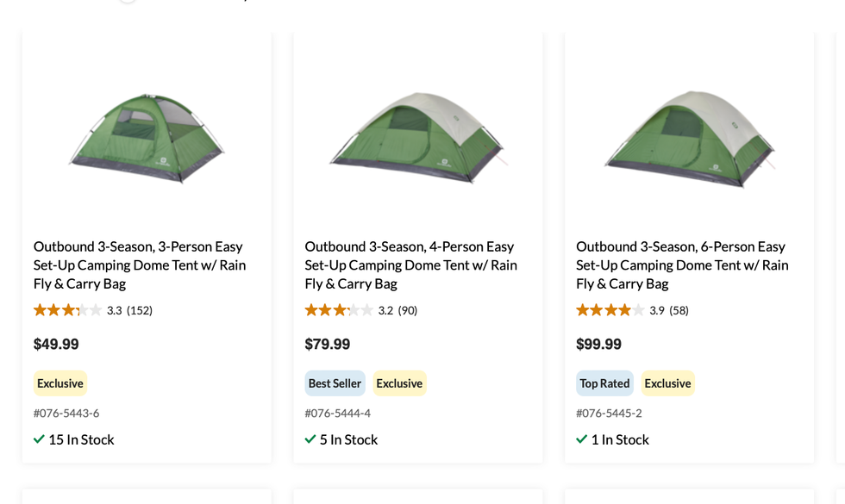Screen dimensions: 845x504
Task: Select the fourth orange star on the 6-Person tent
Action: [621, 309]
